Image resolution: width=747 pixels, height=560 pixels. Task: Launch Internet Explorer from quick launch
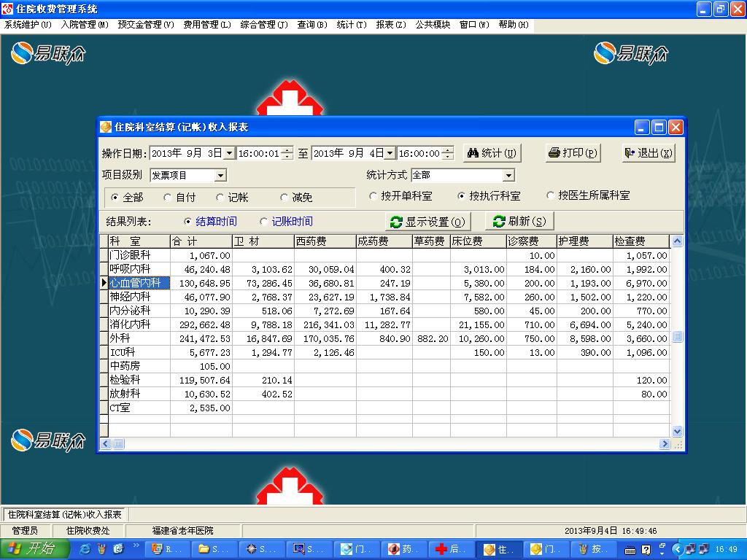(85, 549)
